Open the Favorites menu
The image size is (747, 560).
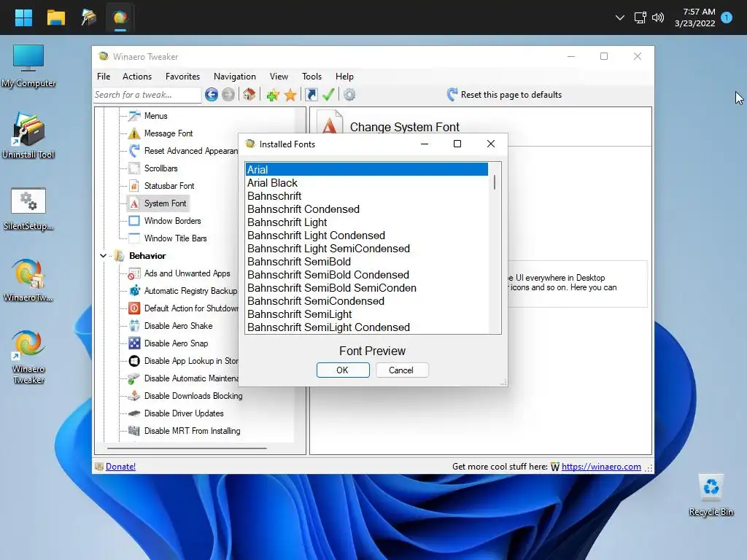tap(182, 76)
